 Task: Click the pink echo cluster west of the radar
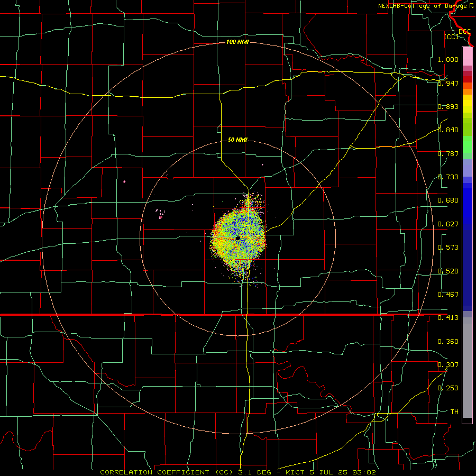pyautogui.click(x=160, y=214)
